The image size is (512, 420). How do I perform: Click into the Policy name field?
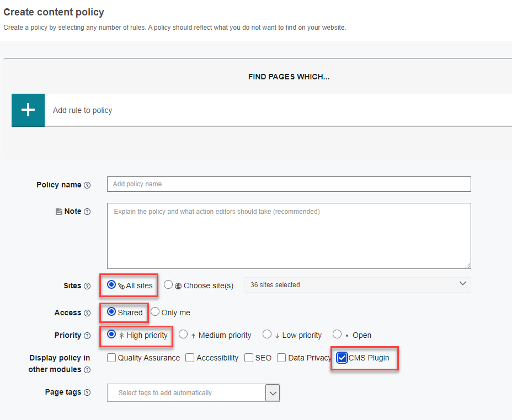(x=289, y=184)
